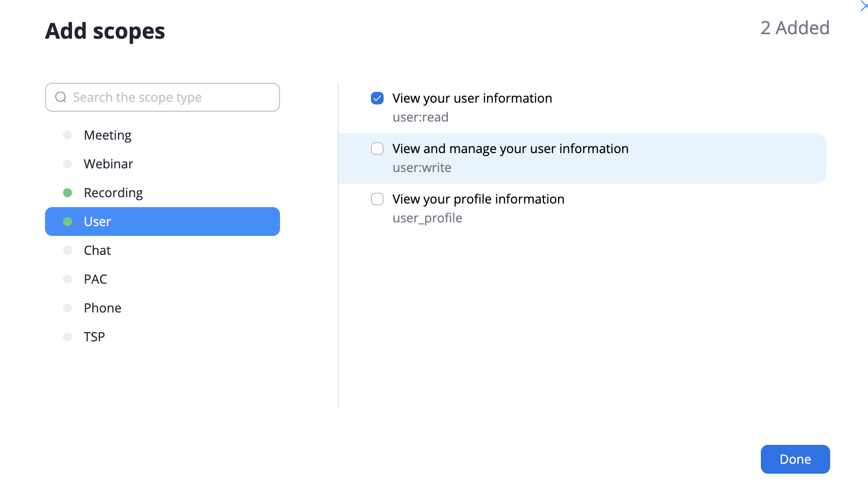868x498 pixels.
Task: Click the green dot beside Recording
Action: 68,193
